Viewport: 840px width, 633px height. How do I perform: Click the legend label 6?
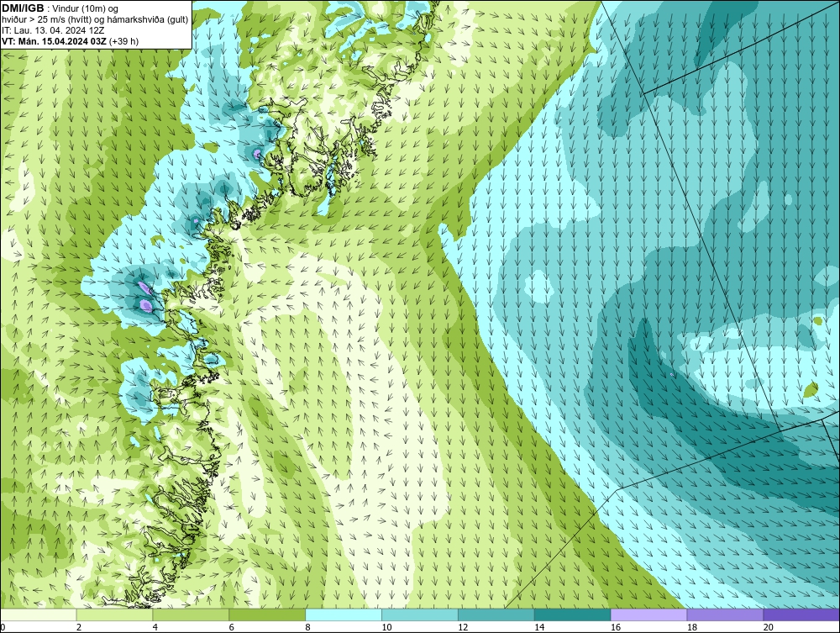coord(232,627)
